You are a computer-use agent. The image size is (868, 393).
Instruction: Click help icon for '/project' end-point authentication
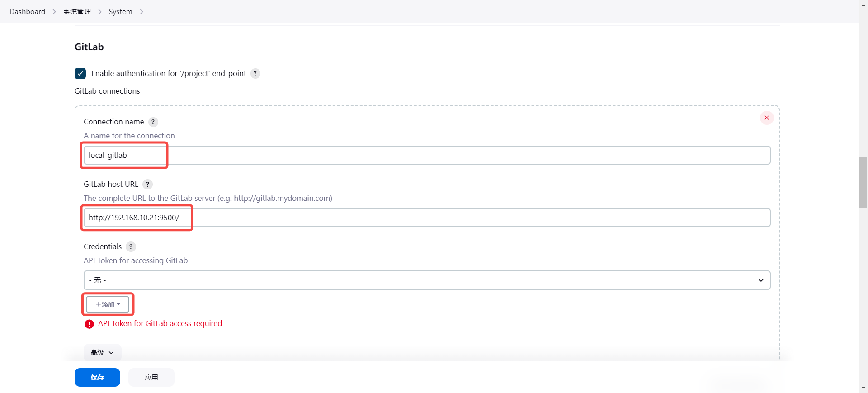(255, 74)
